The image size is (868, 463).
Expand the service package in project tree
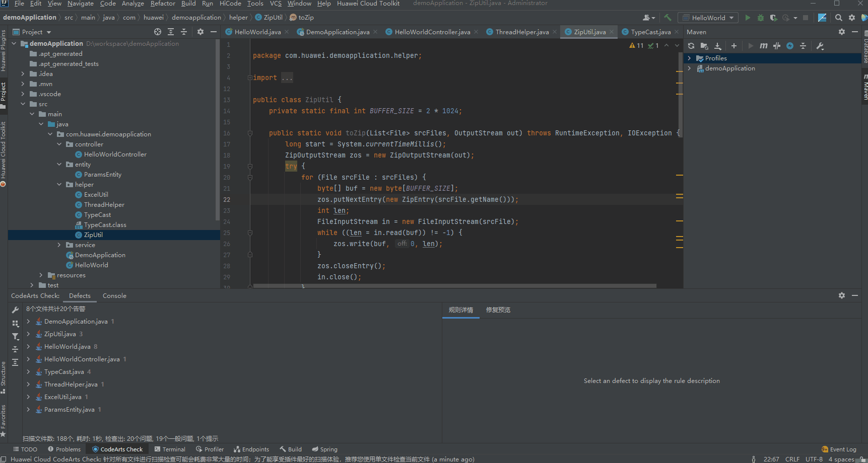point(59,245)
